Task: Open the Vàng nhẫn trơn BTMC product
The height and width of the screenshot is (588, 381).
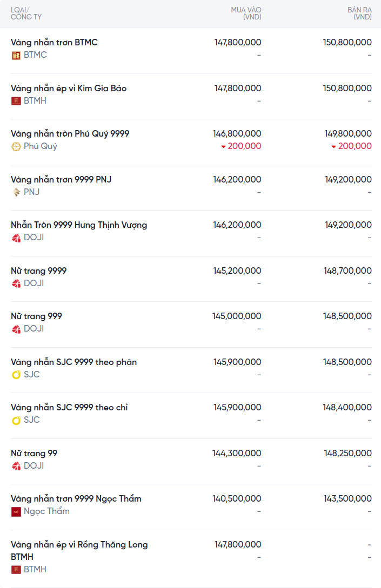Action: (54, 42)
